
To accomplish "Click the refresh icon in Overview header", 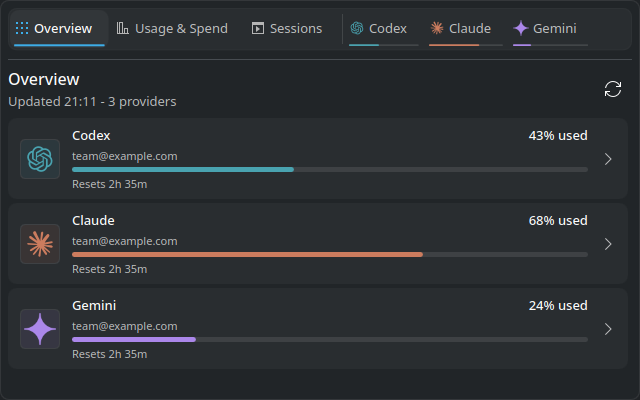I will pyautogui.click(x=613, y=89).
